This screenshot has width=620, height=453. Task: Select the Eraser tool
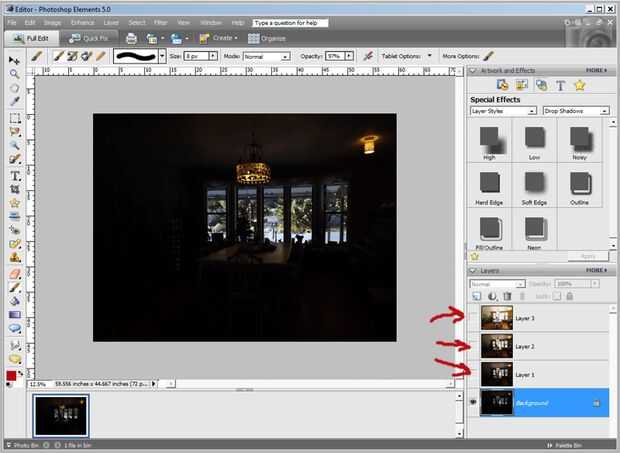pos(15,274)
